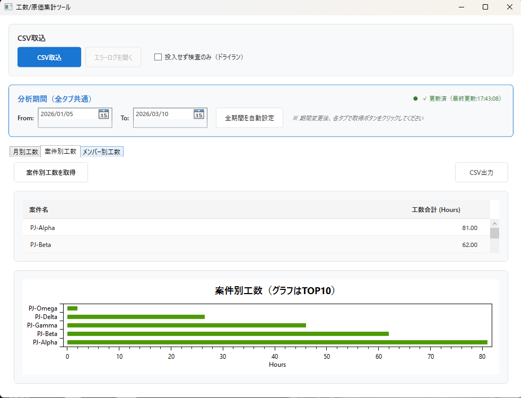Click the PJ-Beta bar in chart
This screenshot has height=398, width=532.
tap(228, 334)
